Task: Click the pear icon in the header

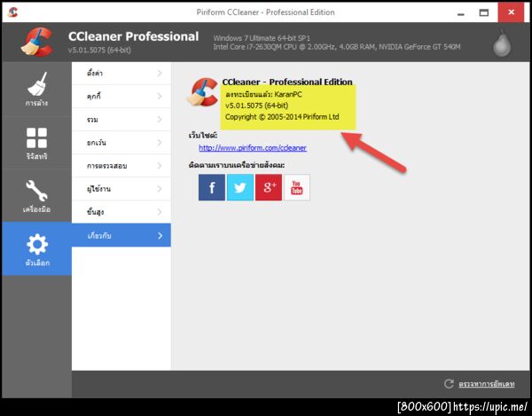Action: click(x=502, y=43)
